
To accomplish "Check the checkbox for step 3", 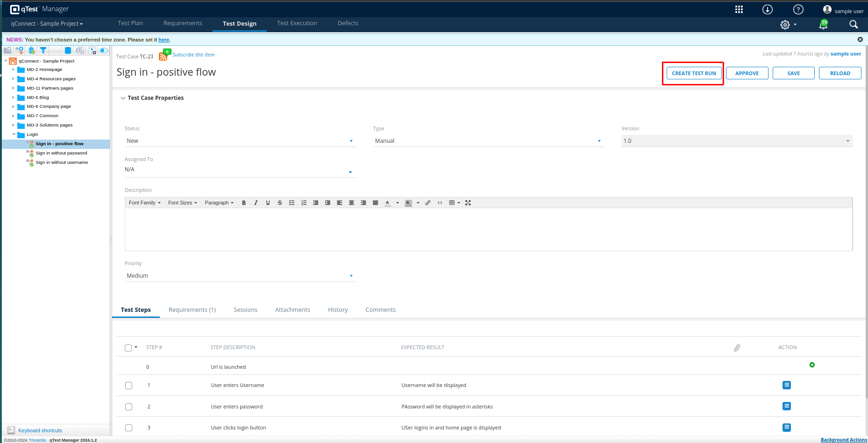I will coord(129,428).
